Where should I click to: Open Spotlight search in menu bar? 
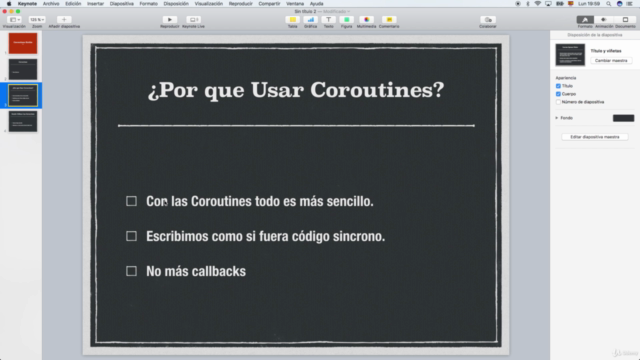[609, 4]
